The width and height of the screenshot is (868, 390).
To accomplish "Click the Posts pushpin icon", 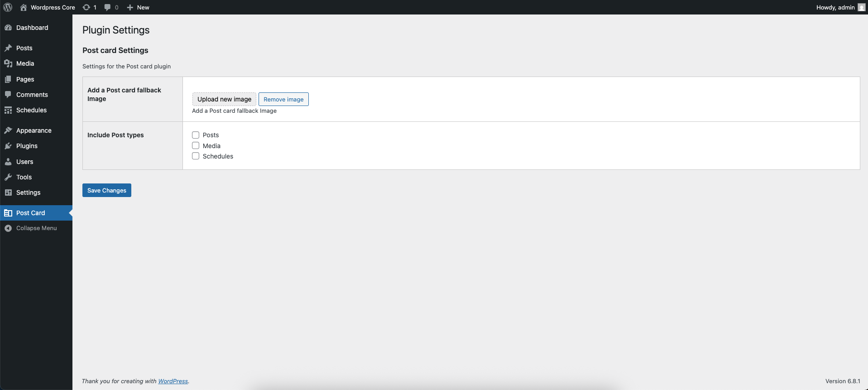I will click(x=8, y=48).
